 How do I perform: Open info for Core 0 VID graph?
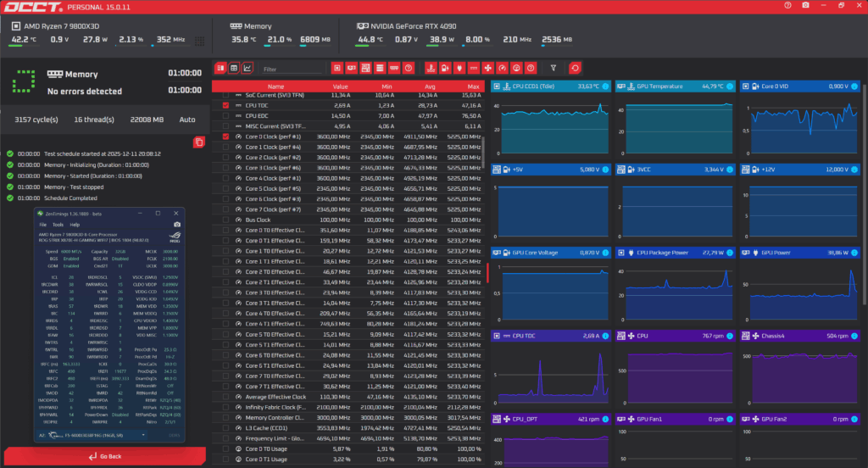tap(854, 86)
